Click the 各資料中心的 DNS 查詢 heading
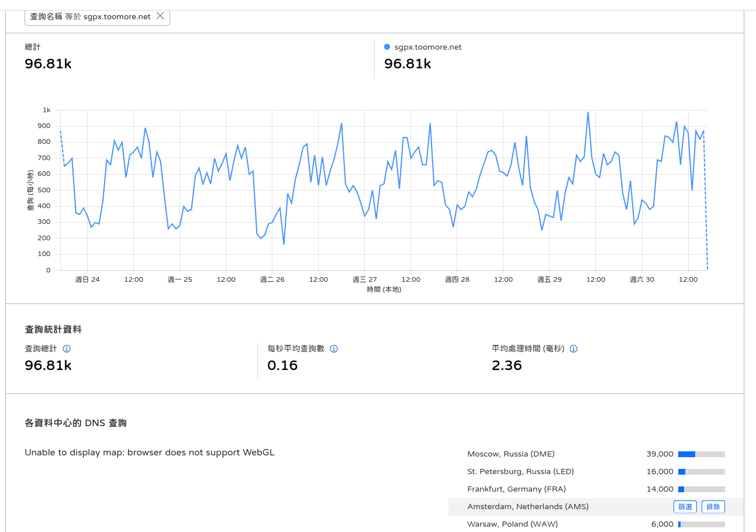756x532 pixels. (76, 423)
